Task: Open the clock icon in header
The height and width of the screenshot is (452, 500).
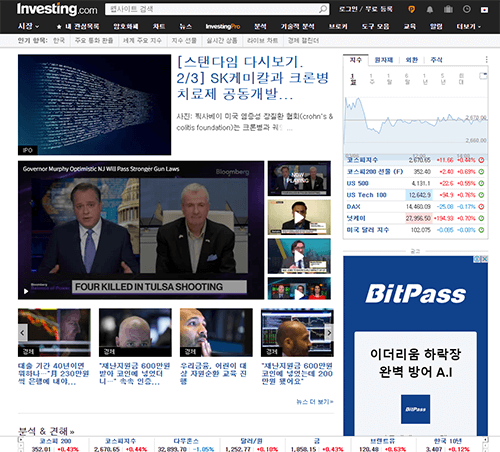Action: [x=467, y=9]
